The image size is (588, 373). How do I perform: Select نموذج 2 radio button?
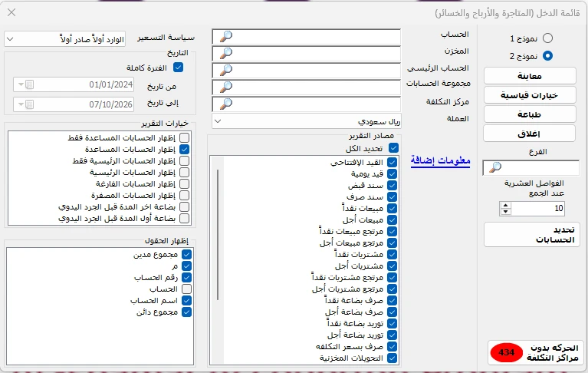(547, 56)
